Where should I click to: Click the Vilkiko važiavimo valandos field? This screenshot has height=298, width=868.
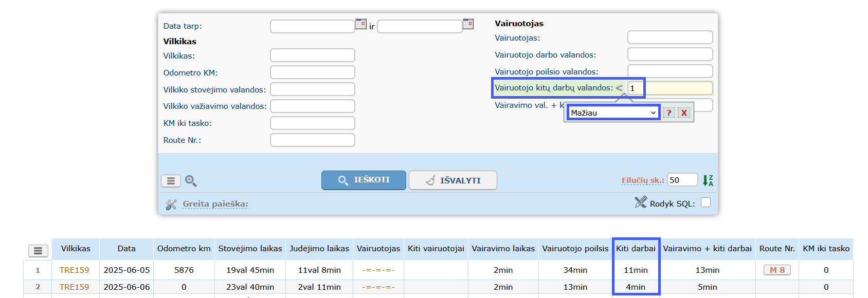tap(313, 106)
